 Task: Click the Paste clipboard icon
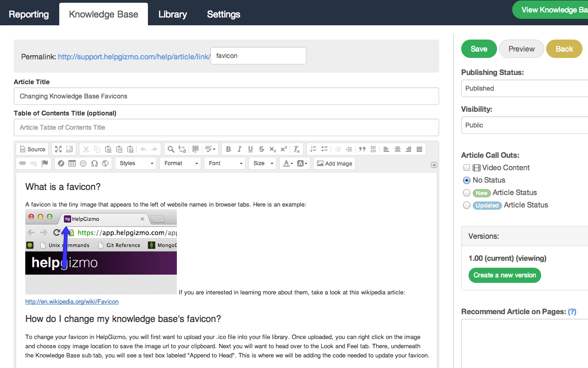click(108, 149)
